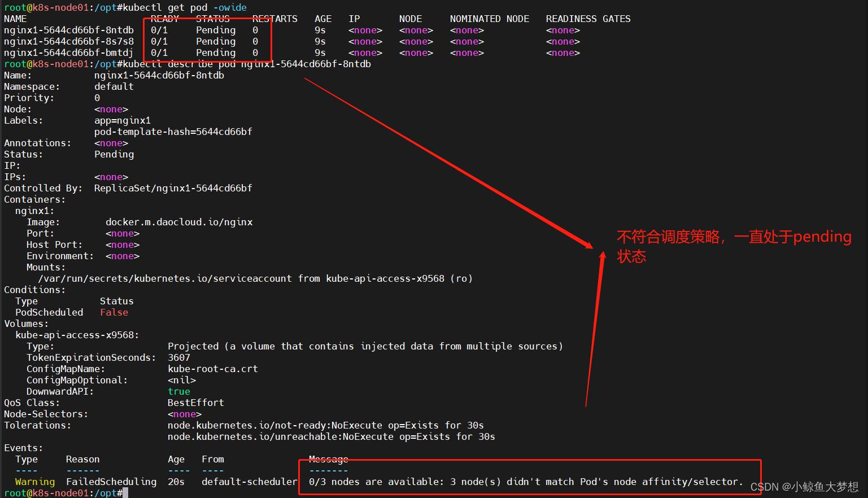Image resolution: width=868 pixels, height=498 pixels.
Task: Select 'ReplicaSet/nginx1-5644cd66bf' controller text
Action: click(x=173, y=188)
